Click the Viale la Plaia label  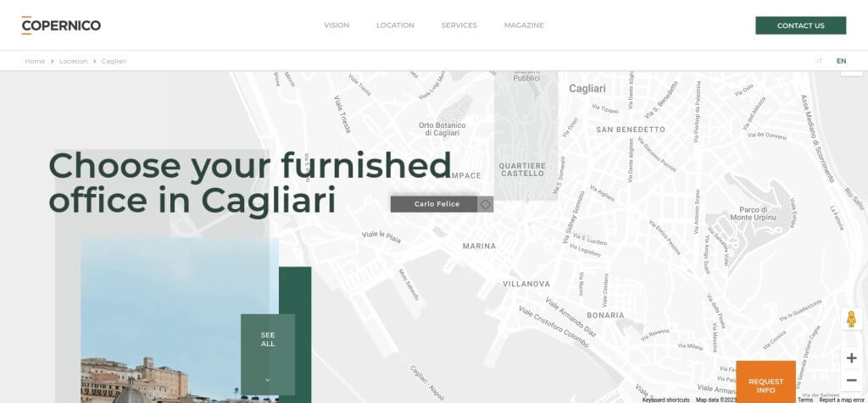coord(381,236)
